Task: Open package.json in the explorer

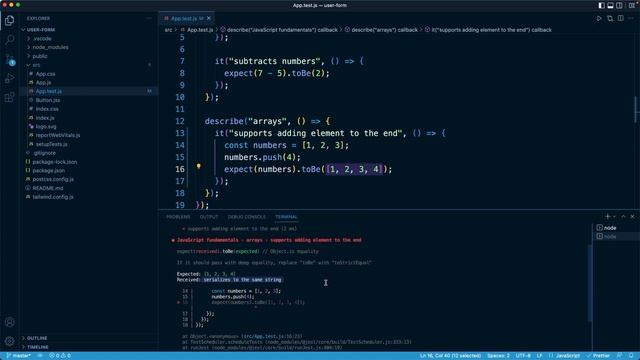Action: coord(49,171)
